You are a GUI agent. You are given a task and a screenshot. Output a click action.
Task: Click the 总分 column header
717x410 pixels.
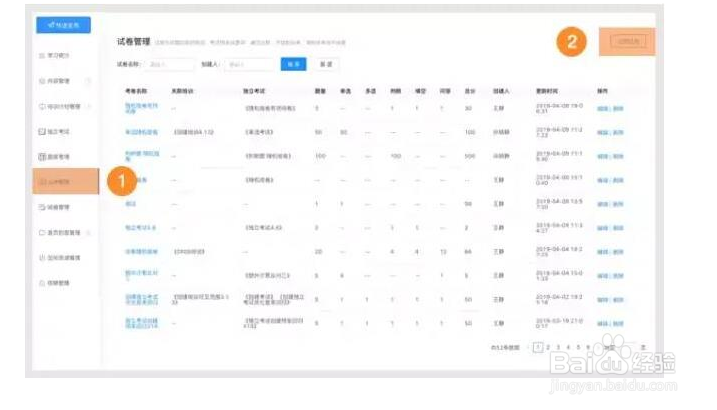(x=470, y=91)
